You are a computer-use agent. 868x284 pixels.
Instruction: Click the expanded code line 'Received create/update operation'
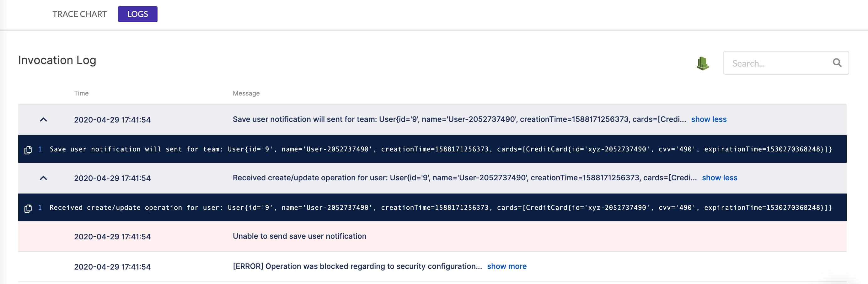click(x=441, y=208)
